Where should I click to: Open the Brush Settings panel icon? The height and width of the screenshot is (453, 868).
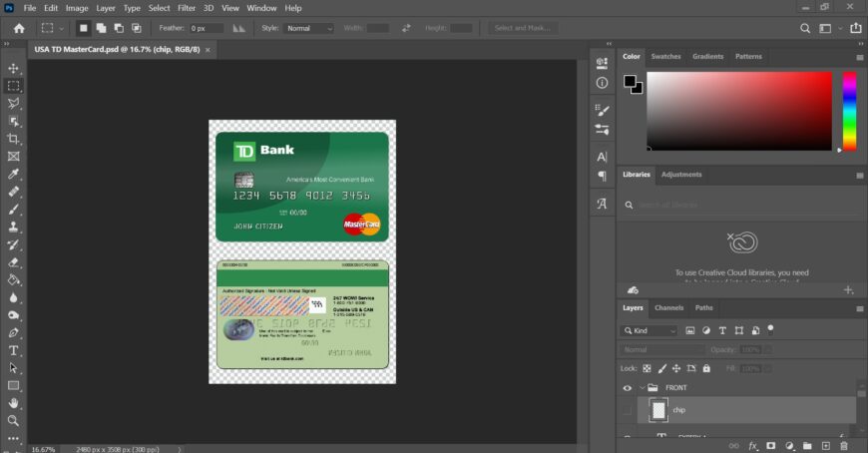point(602,110)
